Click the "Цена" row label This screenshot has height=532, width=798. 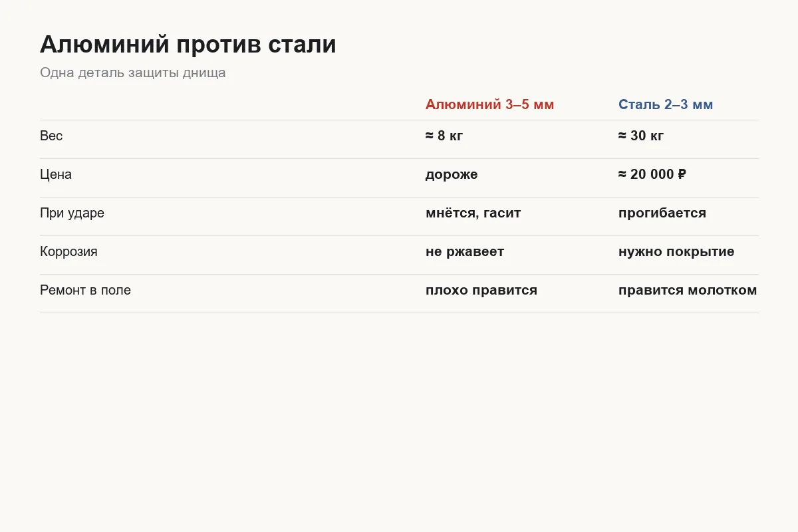56,174
